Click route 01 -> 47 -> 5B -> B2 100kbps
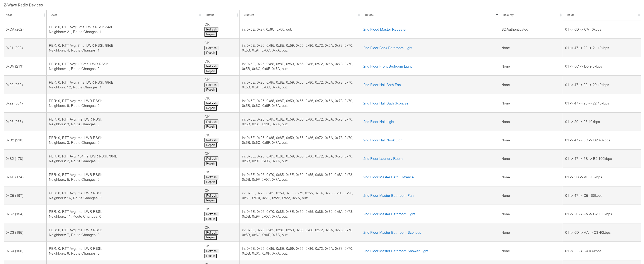 point(588,159)
